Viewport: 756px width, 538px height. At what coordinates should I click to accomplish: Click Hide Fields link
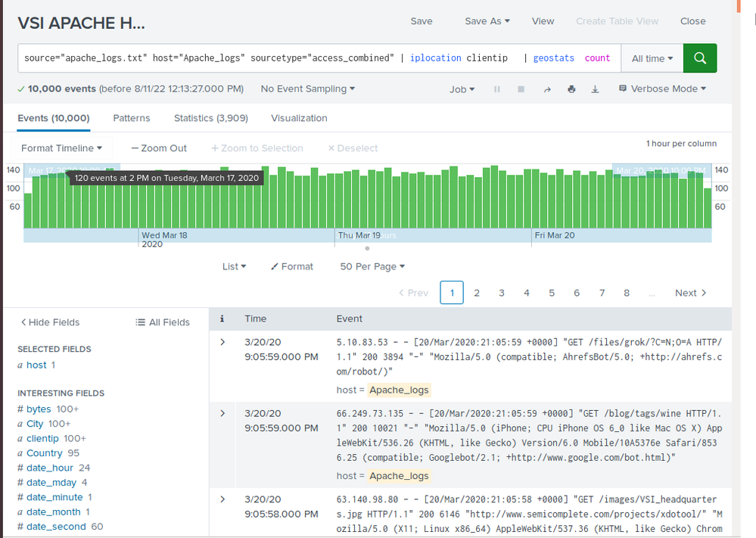click(50, 322)
